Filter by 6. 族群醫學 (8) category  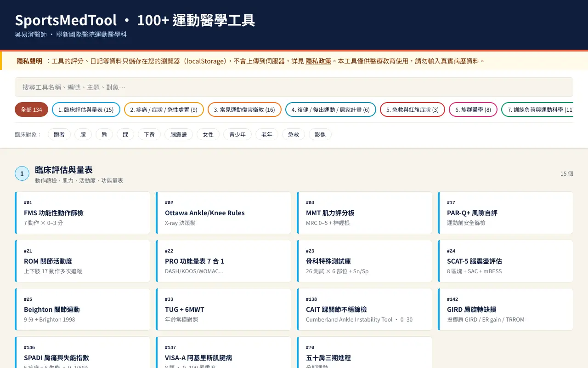point(473,109)
